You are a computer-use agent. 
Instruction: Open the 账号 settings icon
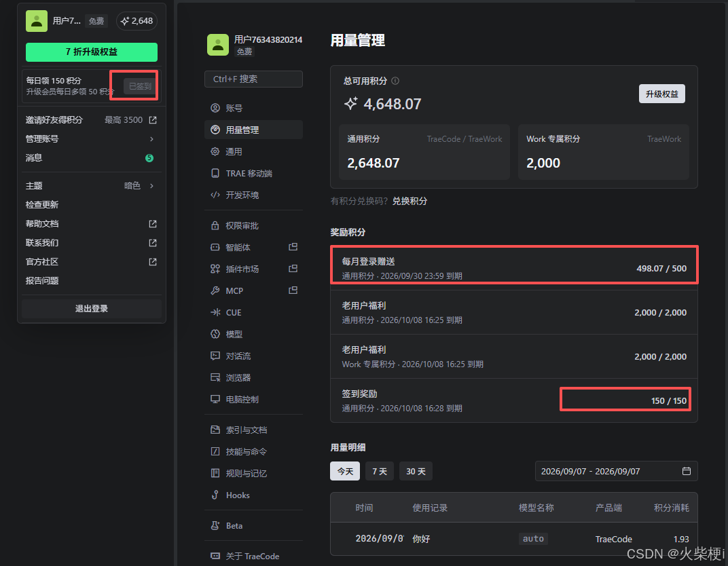pyautogui.click(x=215, y=108)
